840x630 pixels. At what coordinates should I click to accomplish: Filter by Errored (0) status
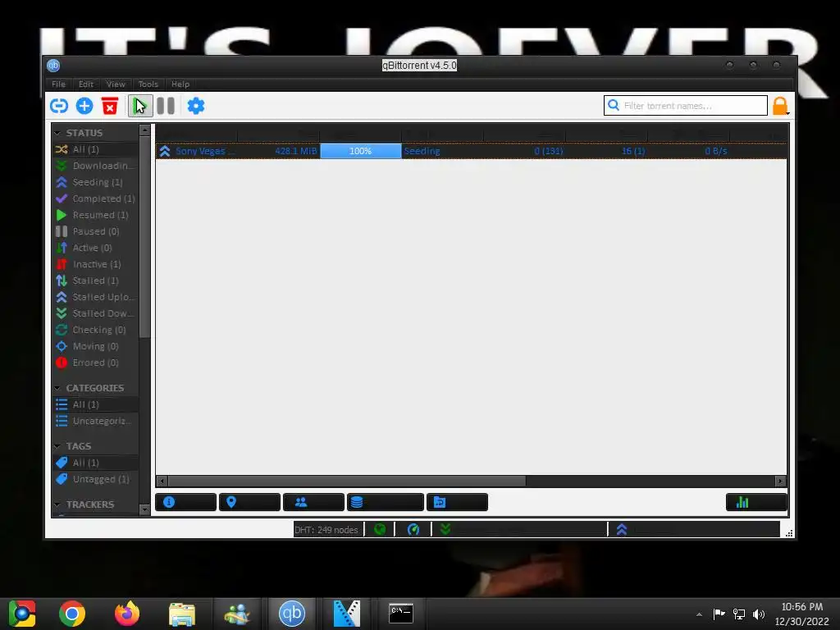coord(95,363)
